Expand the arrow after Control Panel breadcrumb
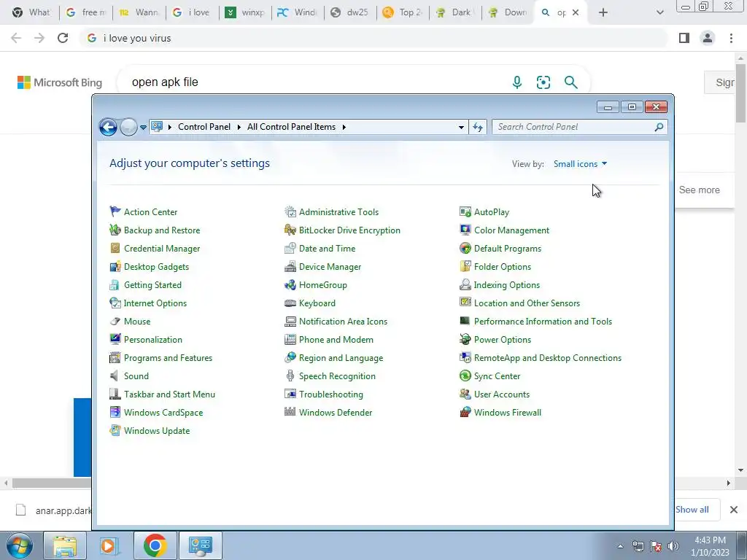Viewport: 747px width, 560px height. point(239,127)
